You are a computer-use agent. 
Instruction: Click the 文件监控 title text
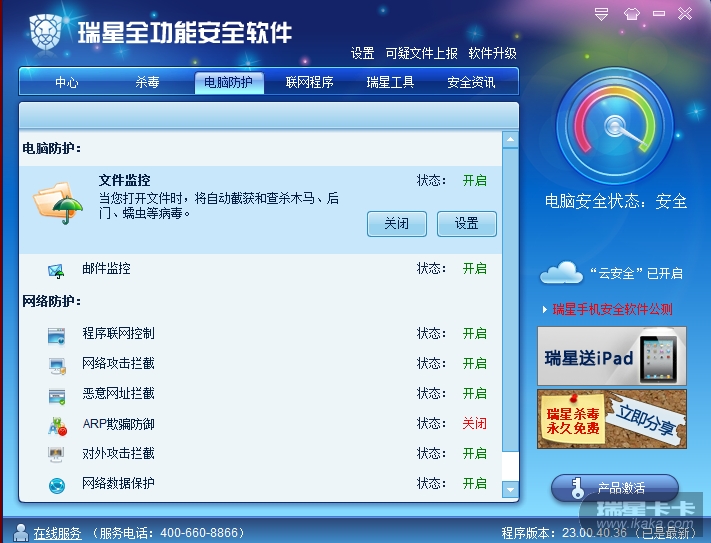tap(124, 180)
